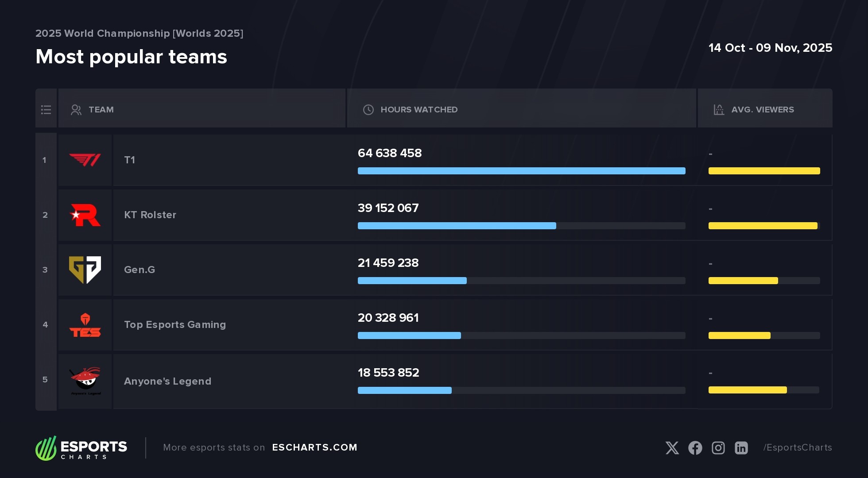Click the Esports Charts logo
Viewport: 868px width, 478px height.
[x=81, y=448]
